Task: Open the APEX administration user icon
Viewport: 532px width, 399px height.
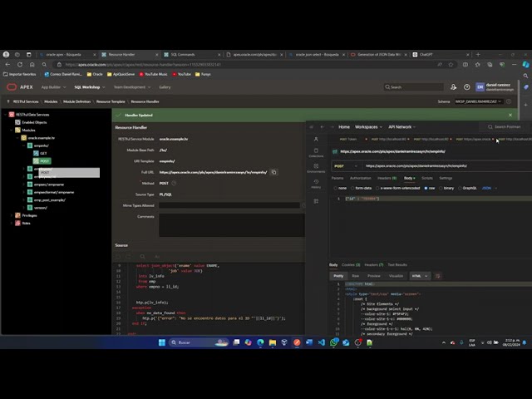Action: coord(453,87)
